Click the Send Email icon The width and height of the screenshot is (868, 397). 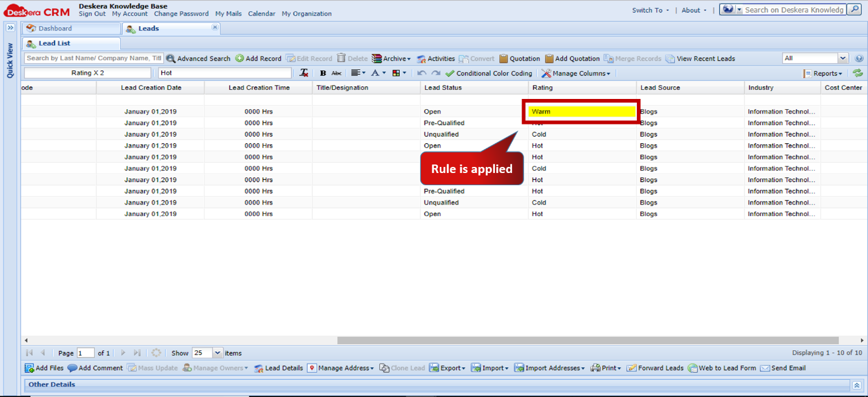click(x=782, y=368)
